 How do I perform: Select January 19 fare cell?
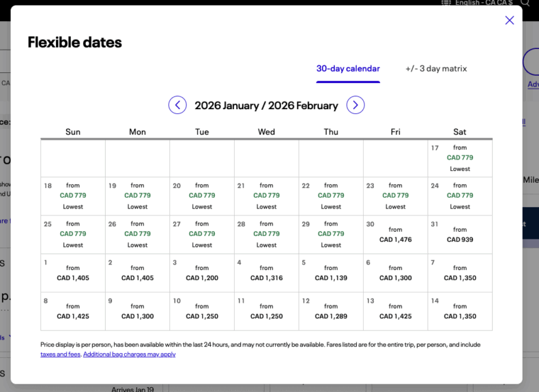pyautogui.click(x=138, y=196)
